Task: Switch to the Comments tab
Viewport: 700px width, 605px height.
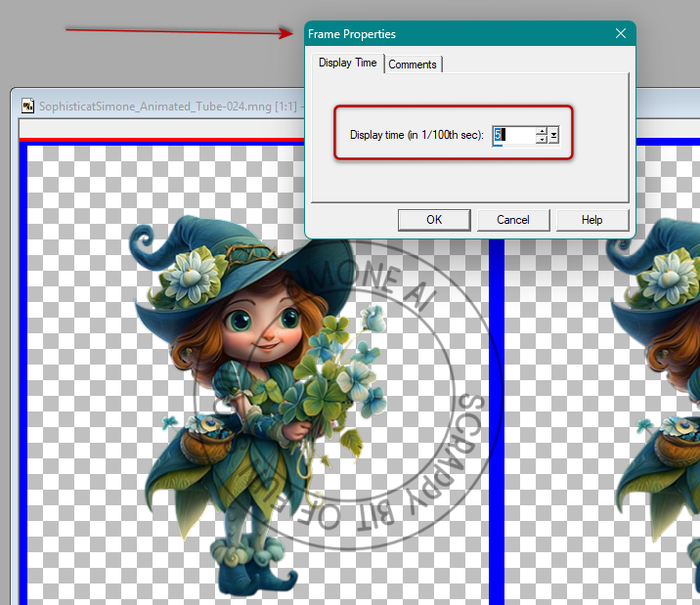Action: [413, 65]
